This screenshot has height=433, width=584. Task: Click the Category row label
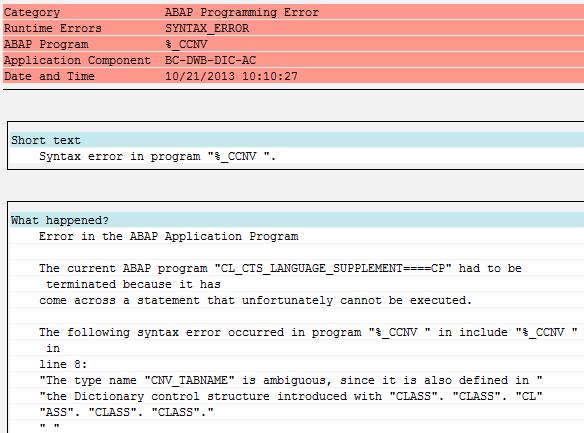coord(32,12)
